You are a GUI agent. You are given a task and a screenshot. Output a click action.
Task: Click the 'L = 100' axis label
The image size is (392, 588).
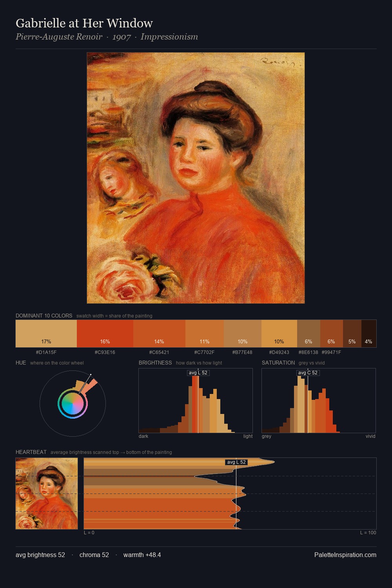click(x=368, y=533)
